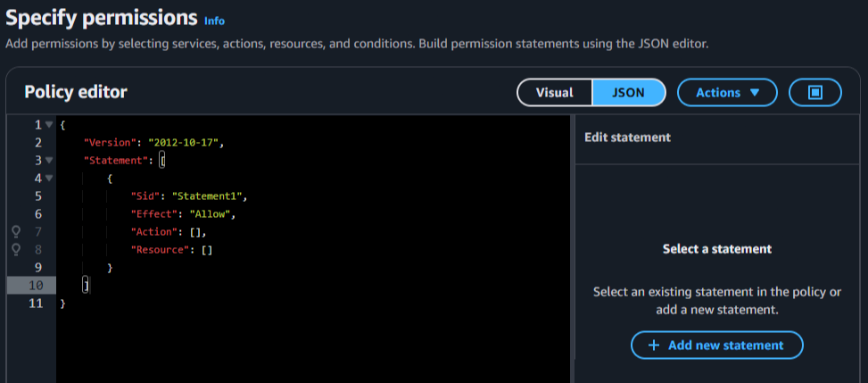This screenshot has height=383, width=868.
Task: Click the Select a statement heading
Action: tap(717, 249)
